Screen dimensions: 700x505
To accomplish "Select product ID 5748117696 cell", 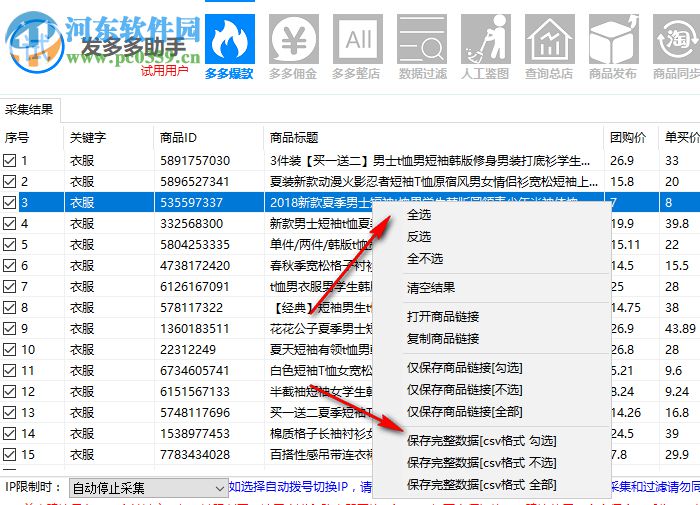I will [195, 412].
